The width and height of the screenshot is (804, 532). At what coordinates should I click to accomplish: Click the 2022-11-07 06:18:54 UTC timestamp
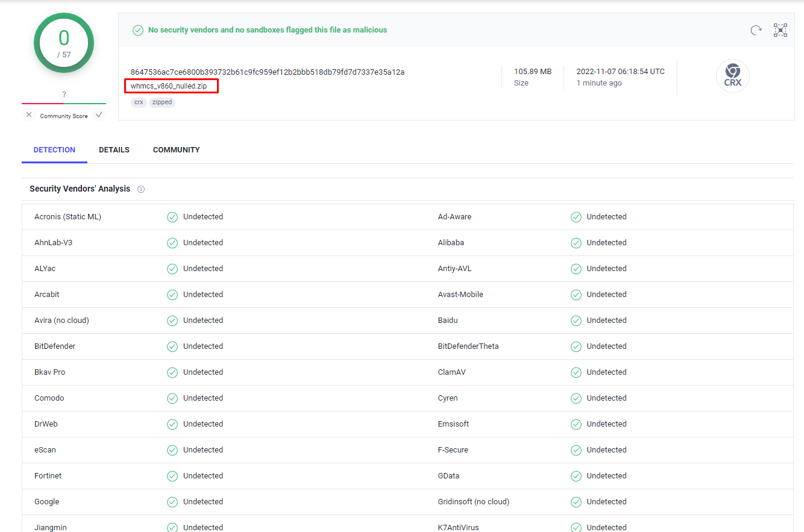pyautogui.click(x=621, y=72)
